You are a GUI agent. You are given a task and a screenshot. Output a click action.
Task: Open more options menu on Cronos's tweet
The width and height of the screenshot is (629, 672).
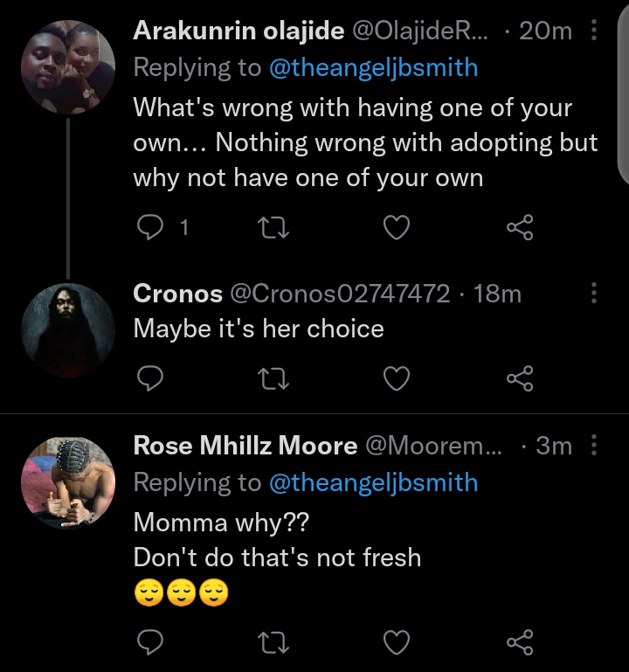coord(595,294)
